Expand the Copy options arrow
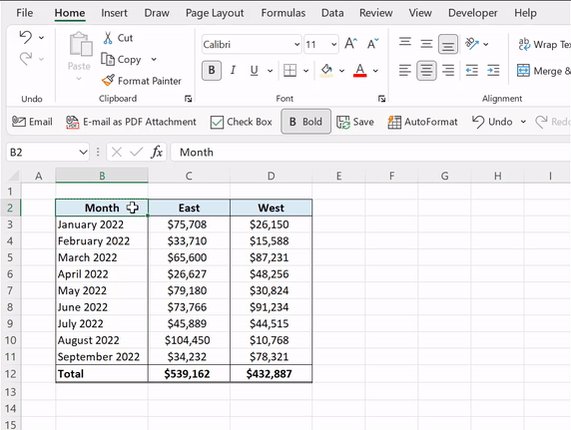Image resolution: width=571 pixels, height=430 pixels. point(154,59)
